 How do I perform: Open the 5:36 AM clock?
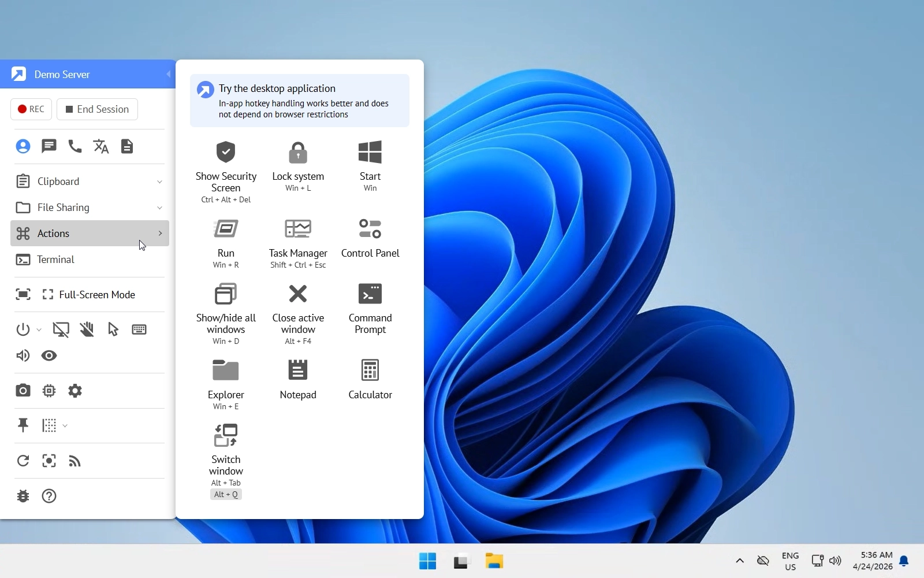tap(873, 561)
